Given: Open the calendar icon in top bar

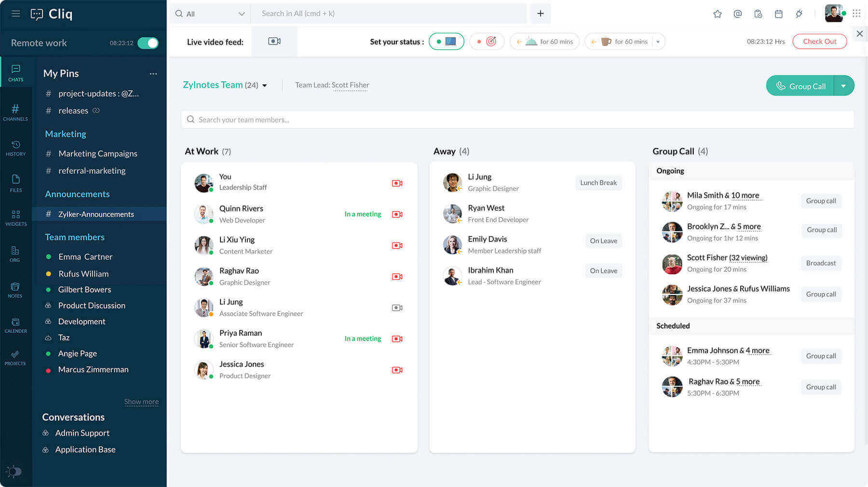Looking at the screenshot, I should [x=778, y=14].
